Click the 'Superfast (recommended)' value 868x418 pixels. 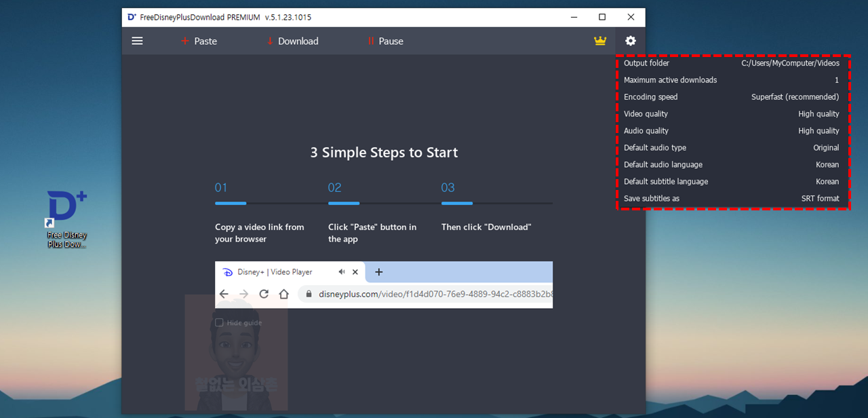click(795, 97)
